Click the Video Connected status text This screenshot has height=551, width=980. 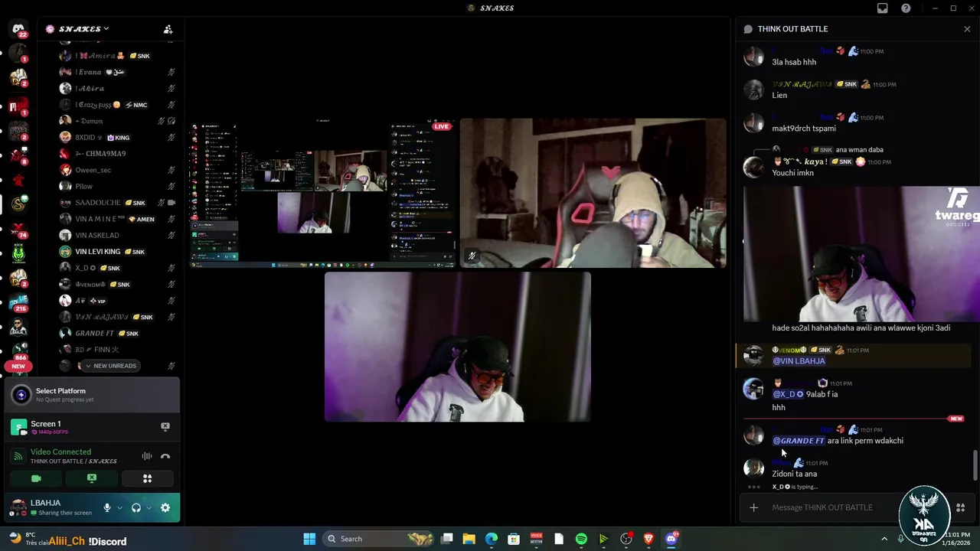tap(60, 452)
